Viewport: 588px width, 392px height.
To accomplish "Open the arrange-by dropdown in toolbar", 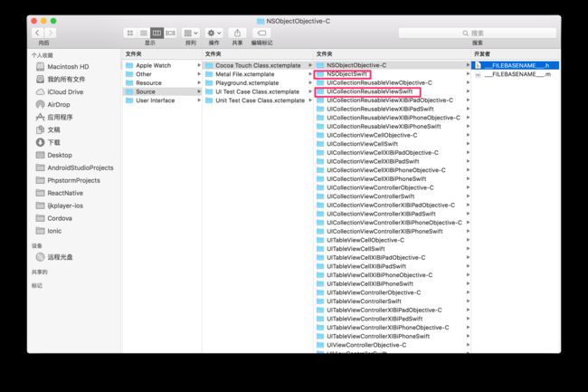I will coord(191,33).
